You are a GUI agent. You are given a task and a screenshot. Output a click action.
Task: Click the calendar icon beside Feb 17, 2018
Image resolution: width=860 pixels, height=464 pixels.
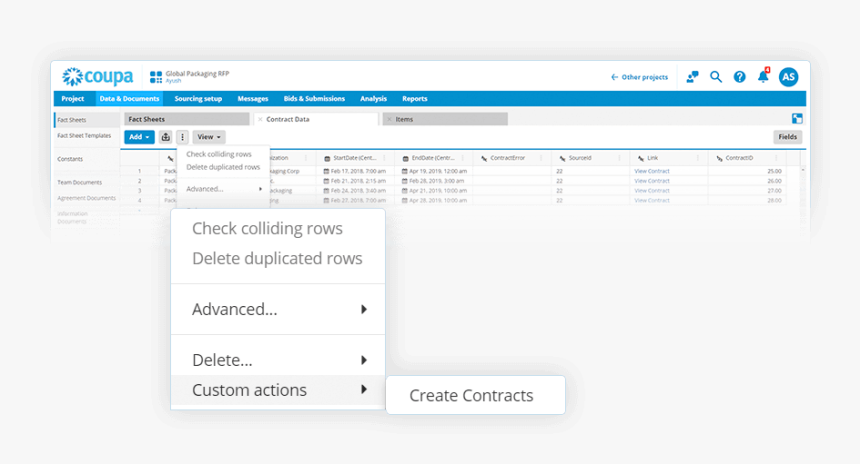point(326,171)
